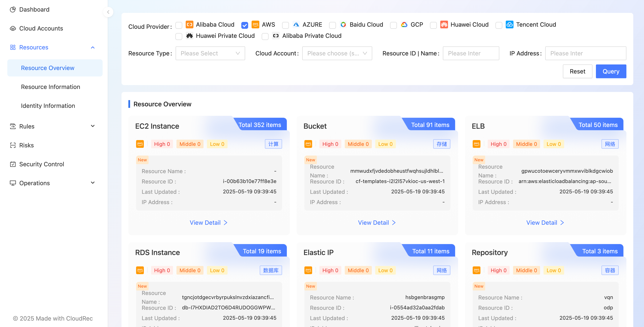
Task: Open the Dashboard menu item
Action: 34,9
